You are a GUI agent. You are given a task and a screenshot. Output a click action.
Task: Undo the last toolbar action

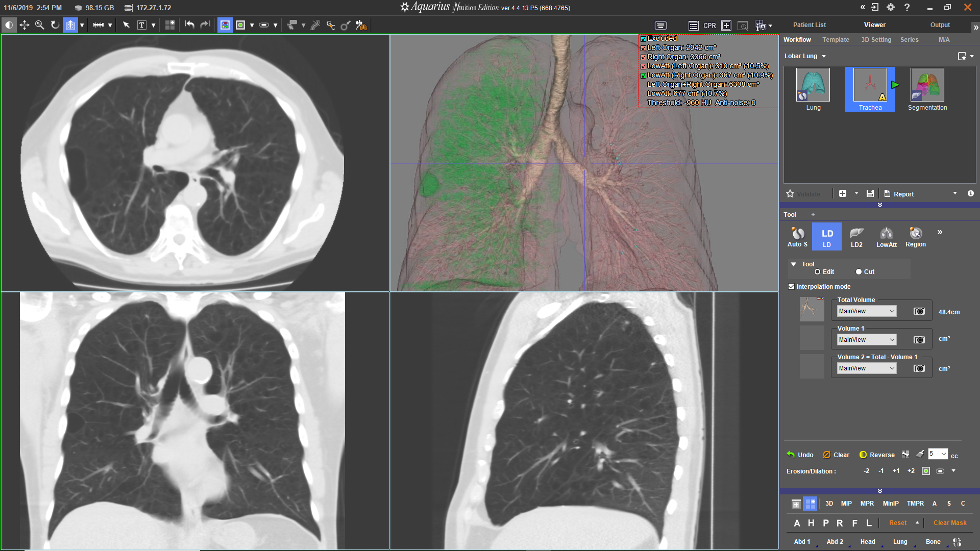point(189,25)
